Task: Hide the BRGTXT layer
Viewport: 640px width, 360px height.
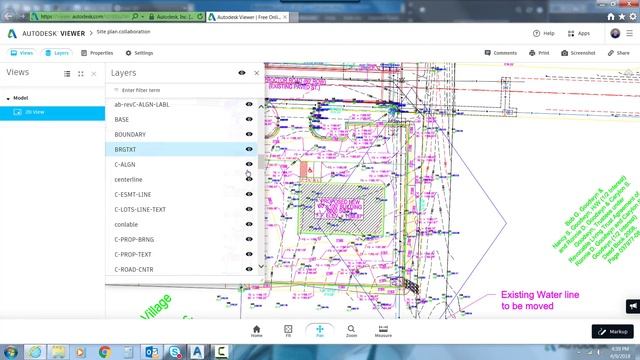Action: point(249,149)
